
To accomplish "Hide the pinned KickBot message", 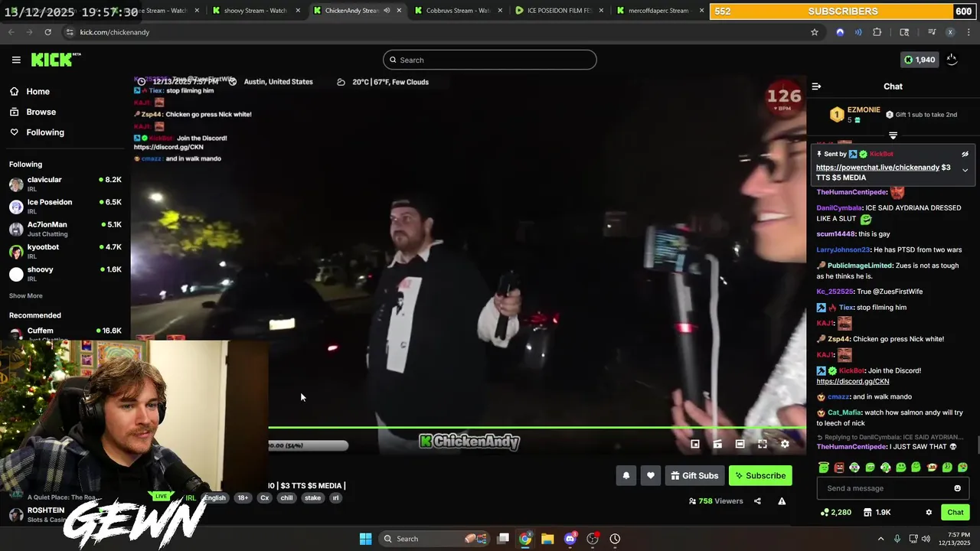I will [x=965, y=154].
